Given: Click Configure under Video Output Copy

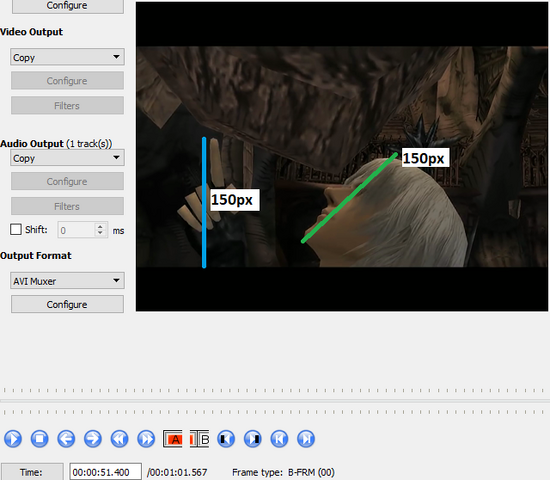Looking at the screenshot, I should coord(67,81).
